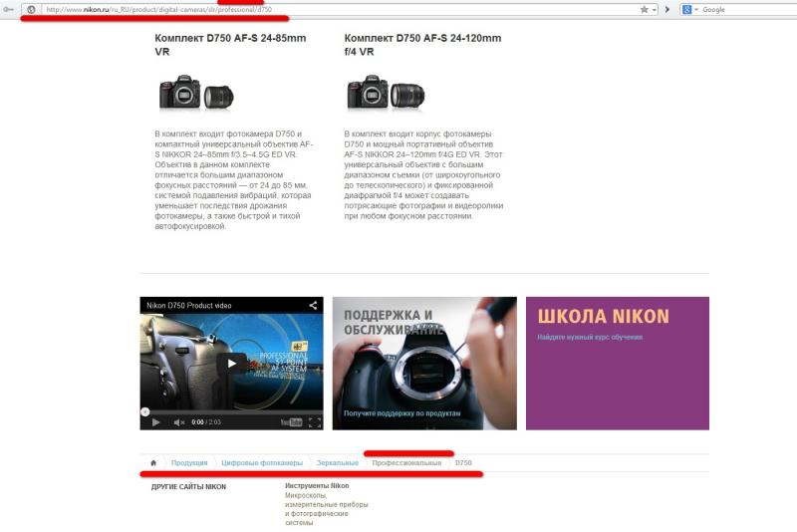The width and height of the screenshot is (797, 532).
Task: Open the Google search engine selector
Action: [689, 9]
